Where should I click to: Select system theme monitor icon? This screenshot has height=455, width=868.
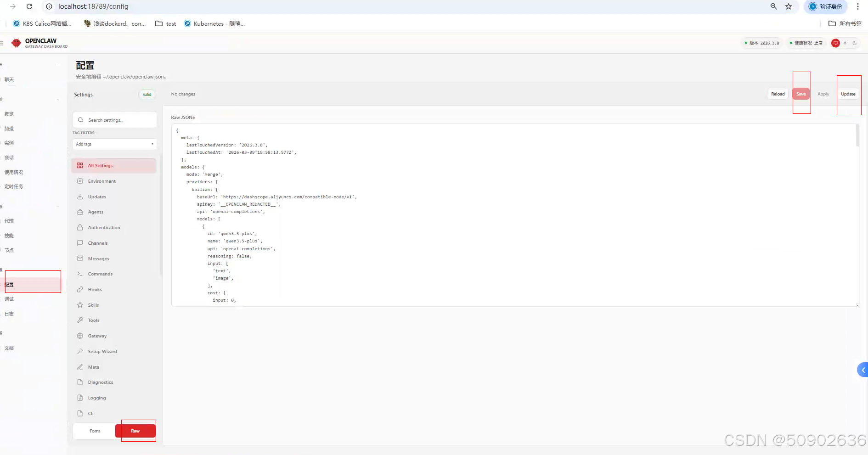coord(835,43)
